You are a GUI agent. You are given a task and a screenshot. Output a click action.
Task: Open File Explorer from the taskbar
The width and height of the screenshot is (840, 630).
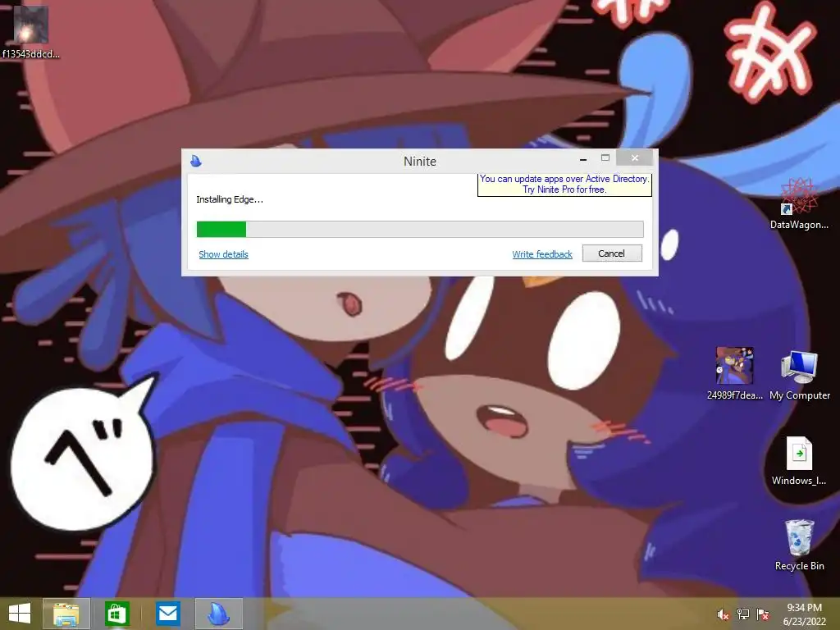click(x=66, y=614)
